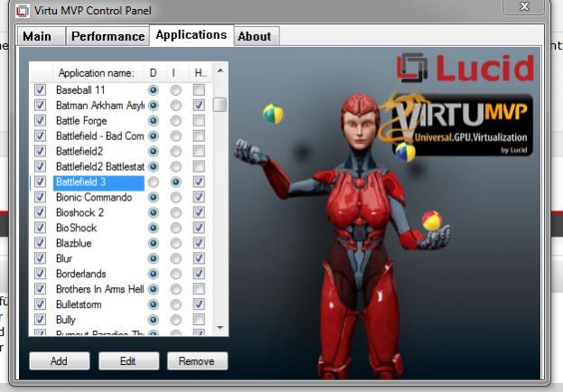Click the I radio button for Battle Forge
Image resolution: width=563 pixels, height=392 pixels.
point(176,121)
